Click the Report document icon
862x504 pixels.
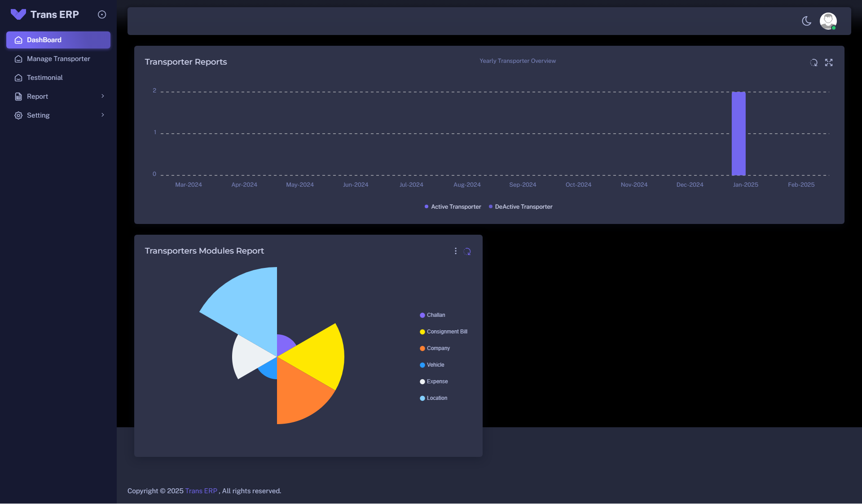(x=18, y=96)
